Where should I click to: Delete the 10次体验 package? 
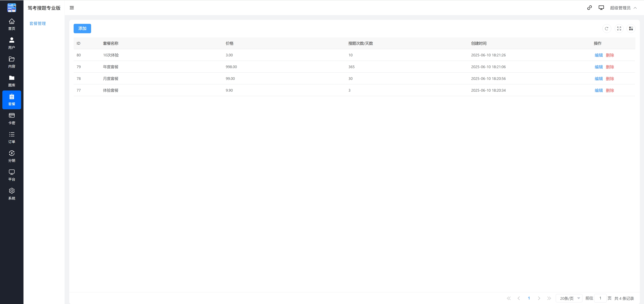pos(610,55)
